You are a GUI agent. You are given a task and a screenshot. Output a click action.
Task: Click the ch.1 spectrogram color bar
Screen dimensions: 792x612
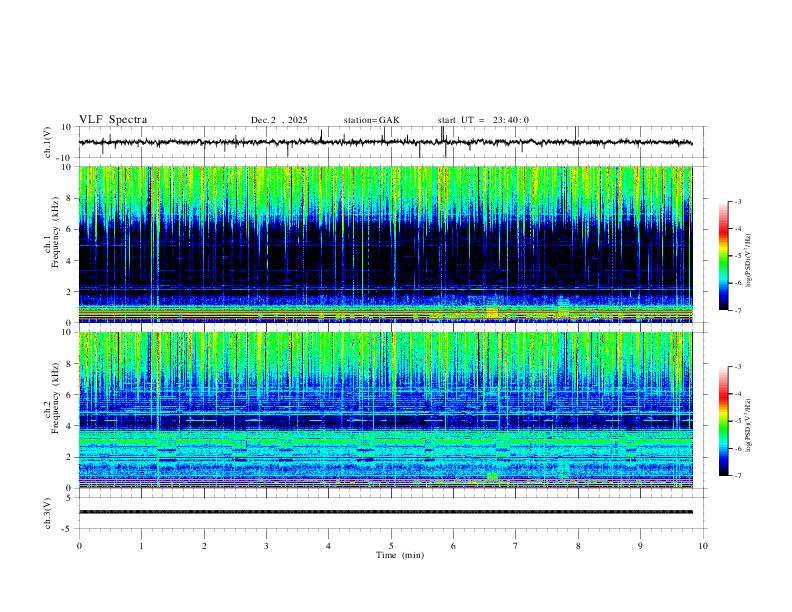[723, 256]
